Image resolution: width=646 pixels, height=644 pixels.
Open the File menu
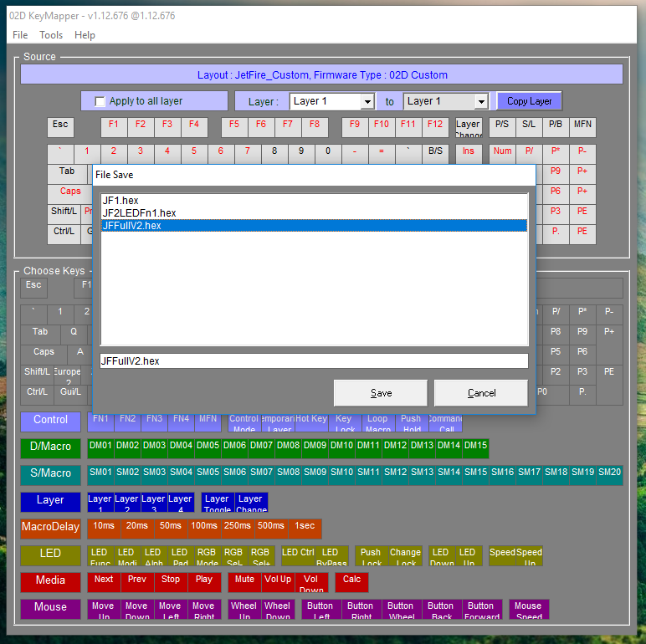tap(20, 35)
